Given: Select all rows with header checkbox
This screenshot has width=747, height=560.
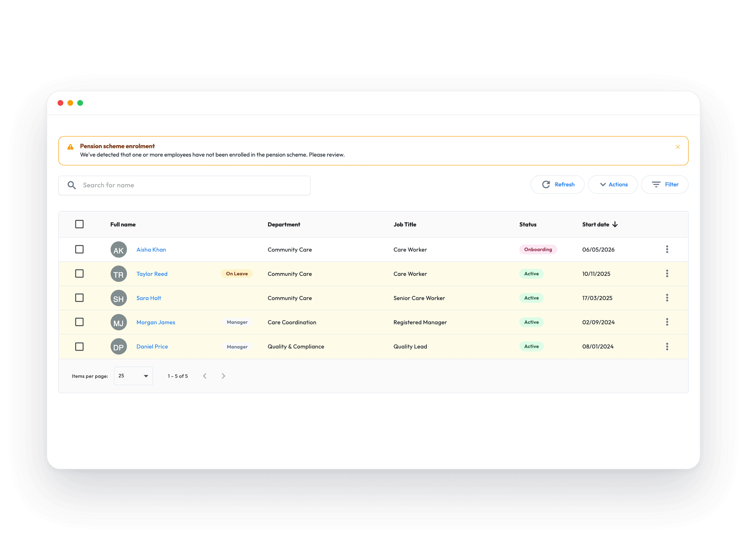Looking at the screenshot, I should click(79, 224).
